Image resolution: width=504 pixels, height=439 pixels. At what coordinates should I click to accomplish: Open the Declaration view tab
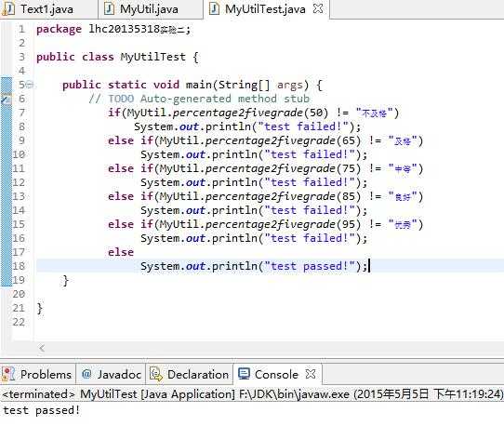pyautogui.click(x=190, y=374)
